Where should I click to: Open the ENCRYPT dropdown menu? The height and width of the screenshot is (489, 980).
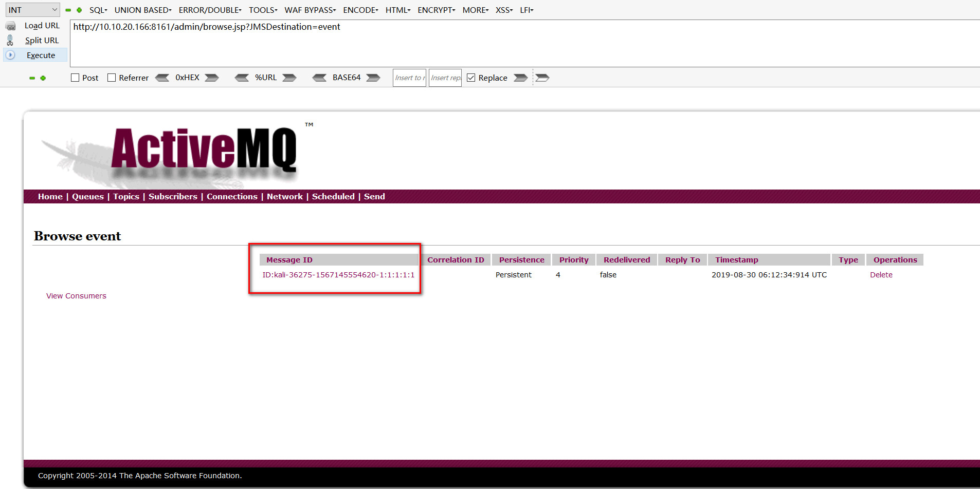point(437,10)
